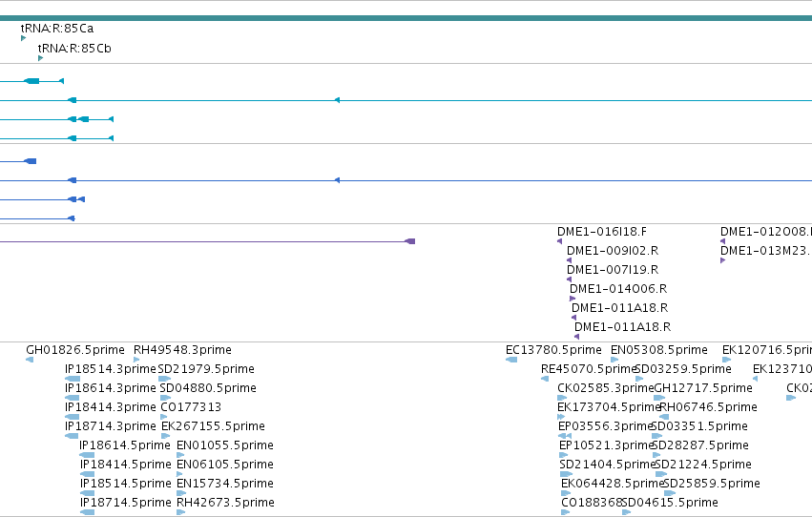The width and height of the screenshot is (812, 517).
Task: Click the RH42673.5prime label
Action: (226, 503)
